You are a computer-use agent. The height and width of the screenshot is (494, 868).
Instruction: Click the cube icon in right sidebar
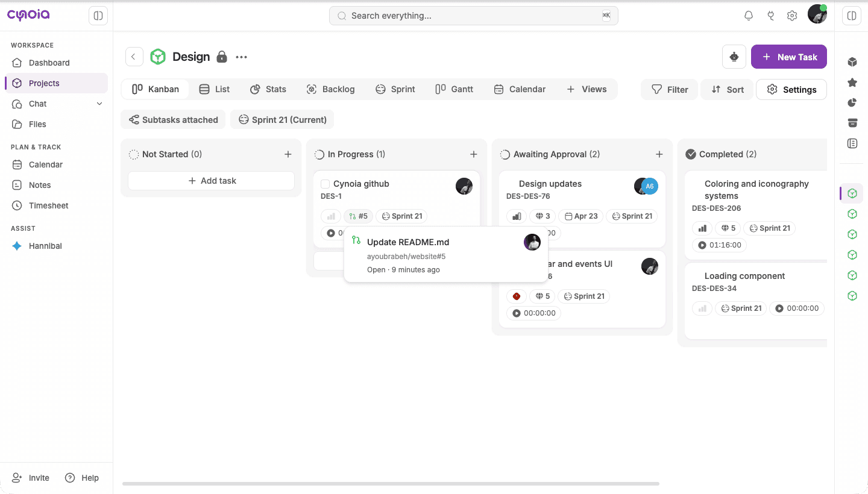click(852, 61)
